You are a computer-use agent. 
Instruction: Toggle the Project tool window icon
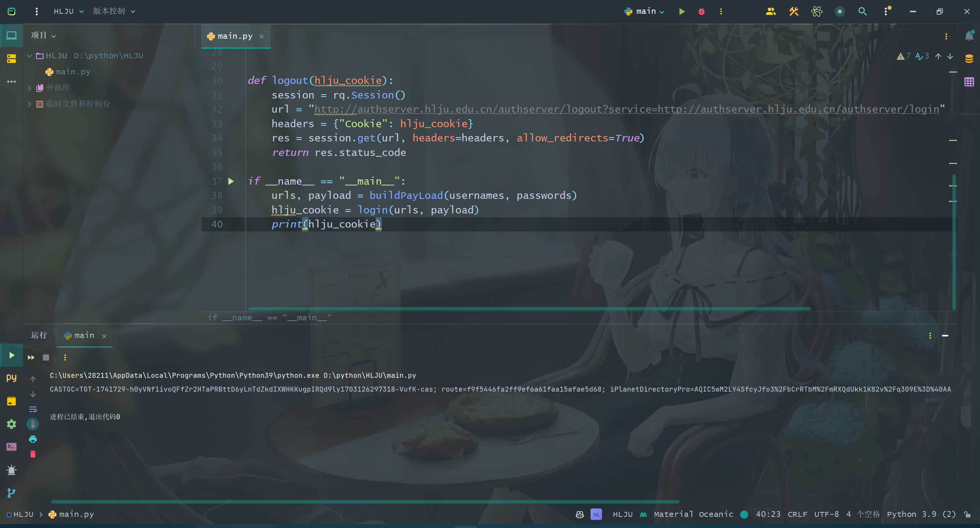[11, 36]
